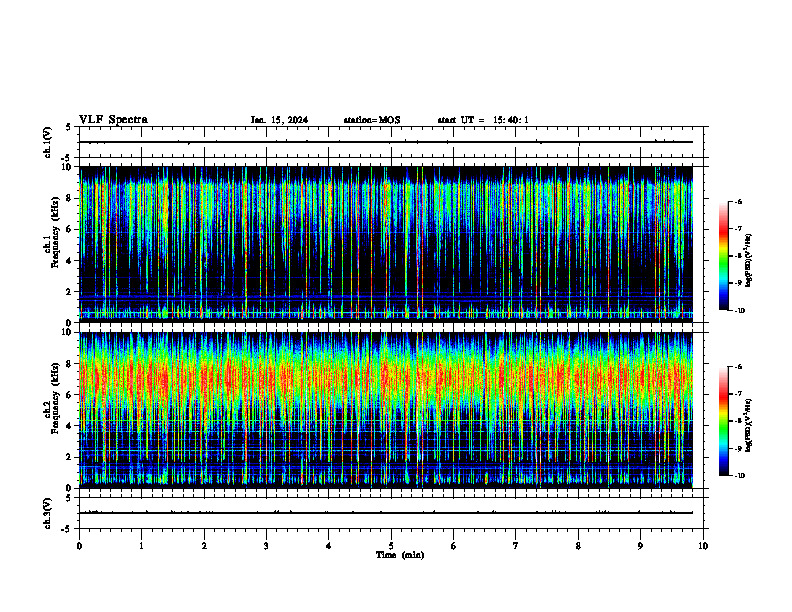Screen dimensions: 792x612
Task: Click the ch.1 voltage waveform trace
Action: pyautogui.click(x=386, y=142)
